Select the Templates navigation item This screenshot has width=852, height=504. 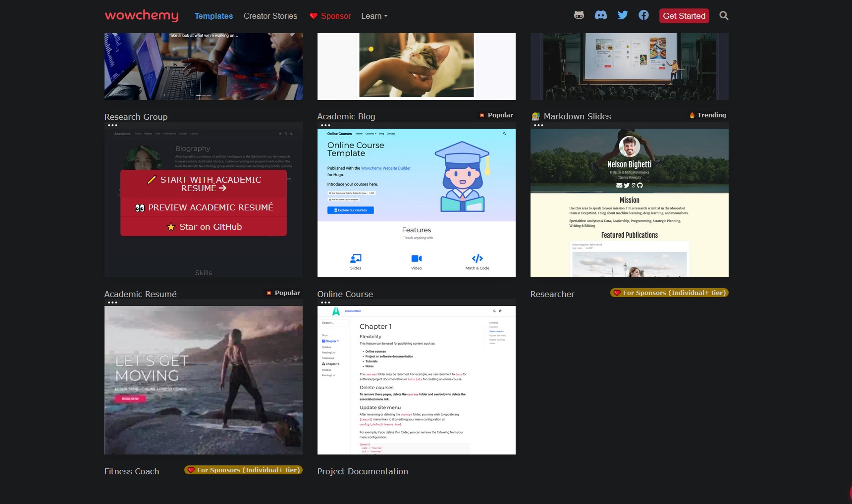point(213,16)
